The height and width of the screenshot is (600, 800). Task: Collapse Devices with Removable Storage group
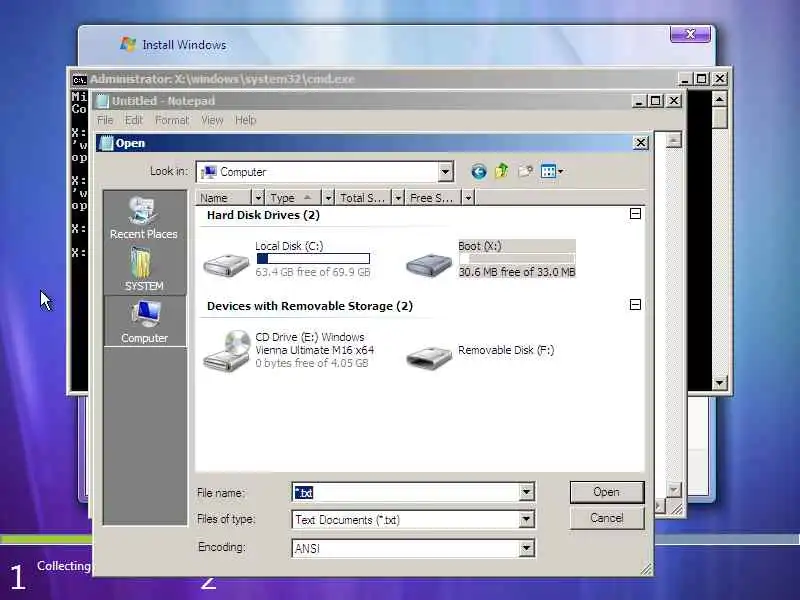tap(635, 305)
